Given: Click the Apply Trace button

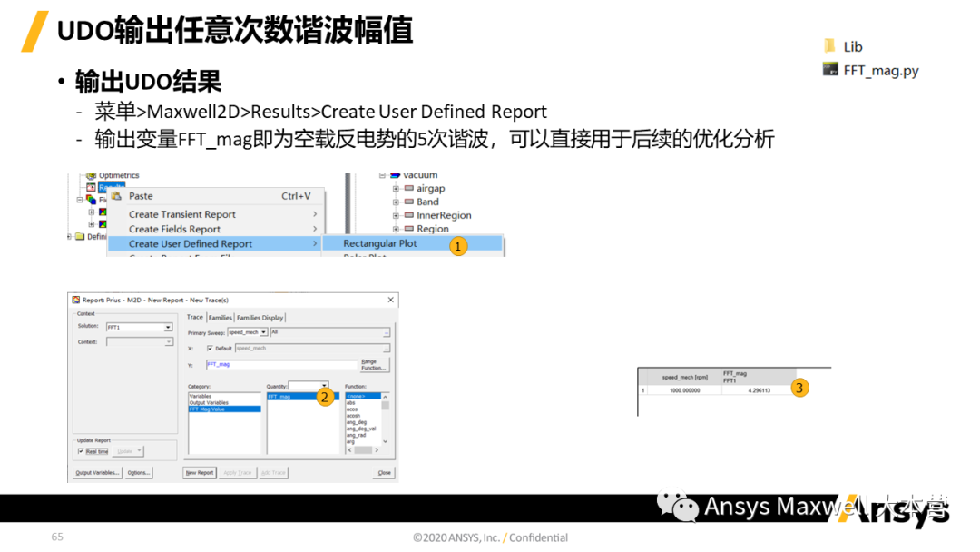Looking at the screenshot, I should click(x=238, y=473).
